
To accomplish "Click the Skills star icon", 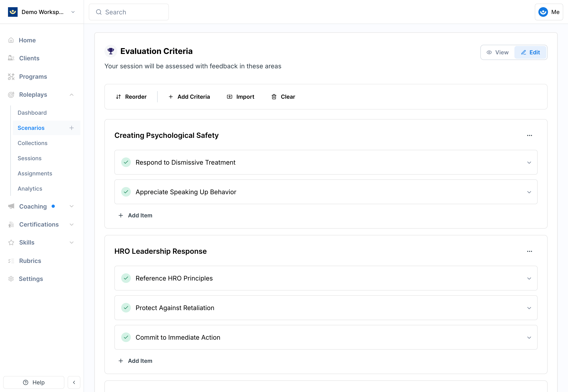I will point(11,242).
